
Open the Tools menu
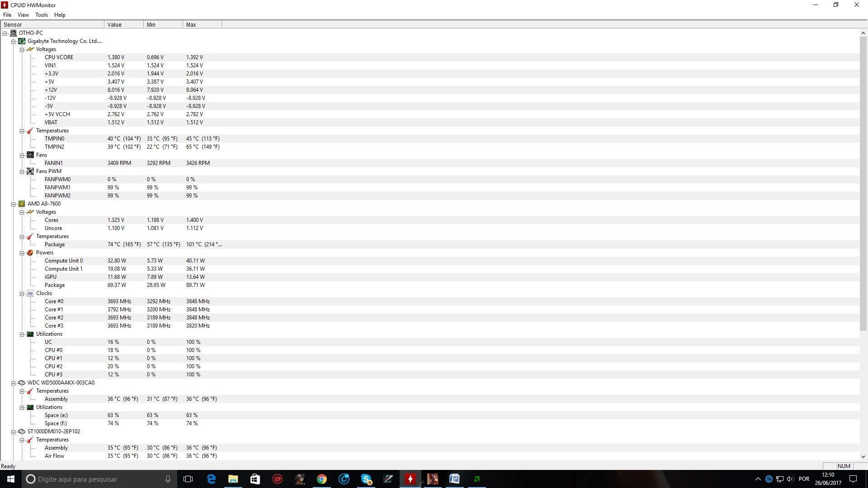[x=42, y=15]
